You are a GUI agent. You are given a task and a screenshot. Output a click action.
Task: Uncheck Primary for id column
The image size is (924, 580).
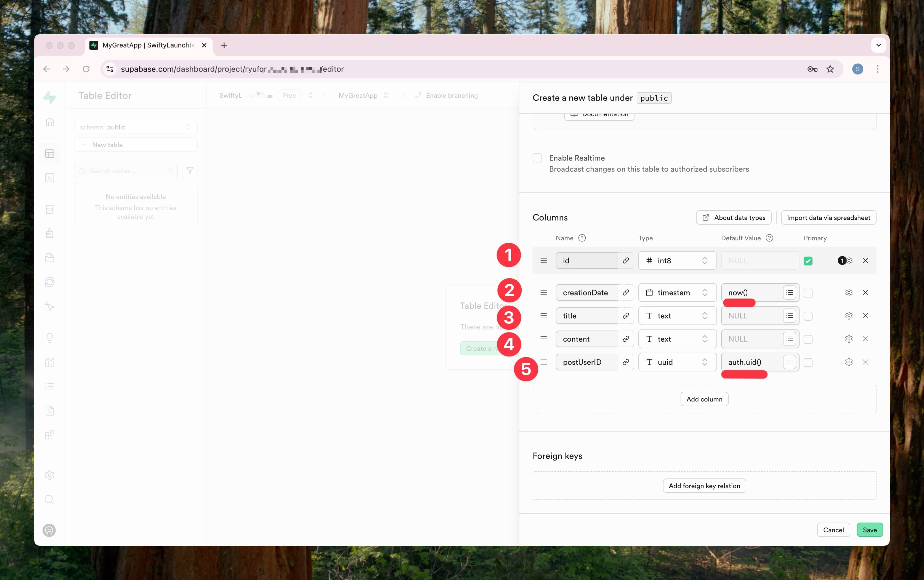808,261
